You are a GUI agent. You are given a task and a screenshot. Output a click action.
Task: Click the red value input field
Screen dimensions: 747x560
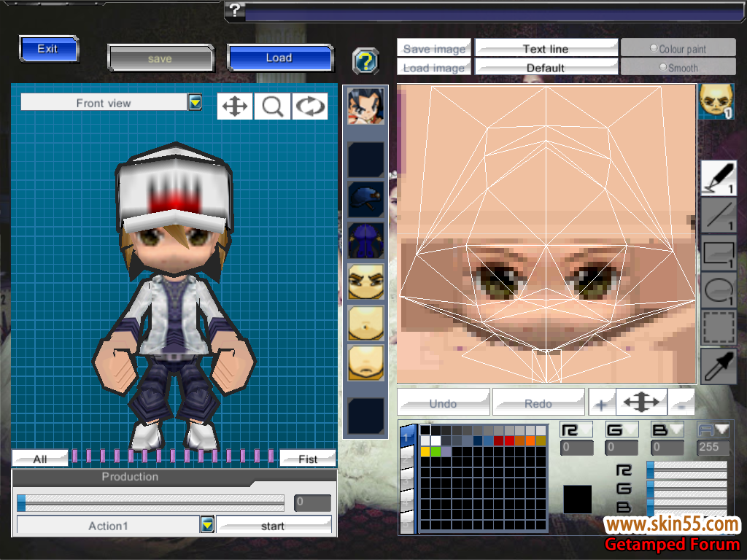pos(577,448)
